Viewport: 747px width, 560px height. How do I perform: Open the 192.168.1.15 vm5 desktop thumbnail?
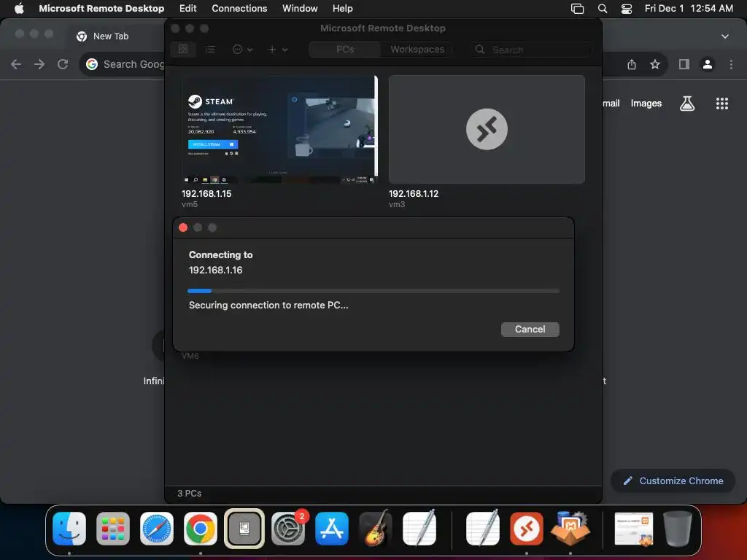pyautogui.click(x=279, y=129)
